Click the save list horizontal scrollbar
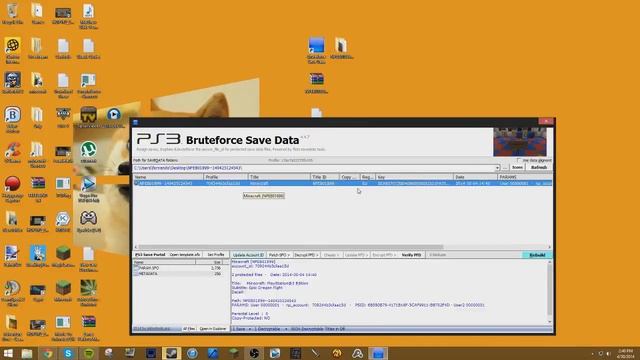This screenshot has height=360, width=640. 291,247
